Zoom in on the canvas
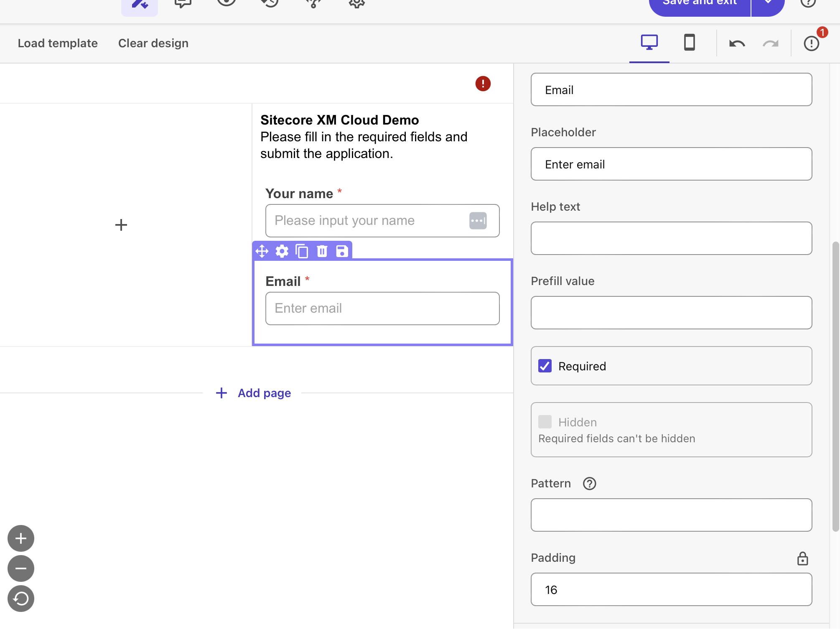The image size is (840, 632). [x=21, y=538]
